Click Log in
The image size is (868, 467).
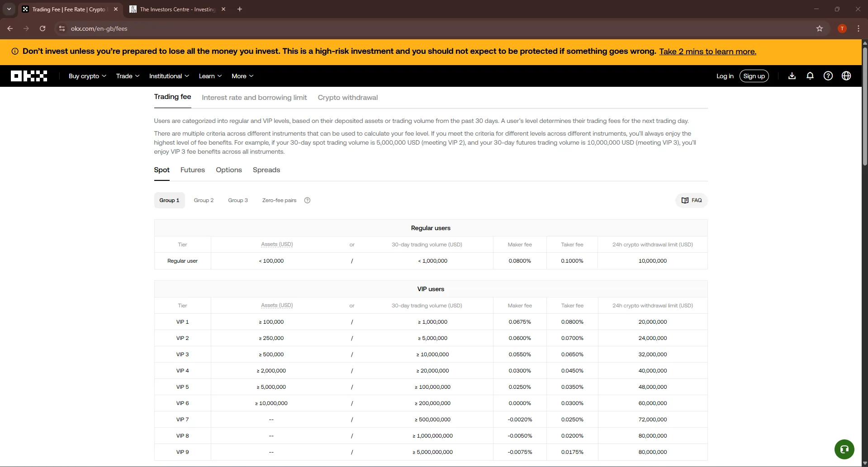[x=725, y=76]
